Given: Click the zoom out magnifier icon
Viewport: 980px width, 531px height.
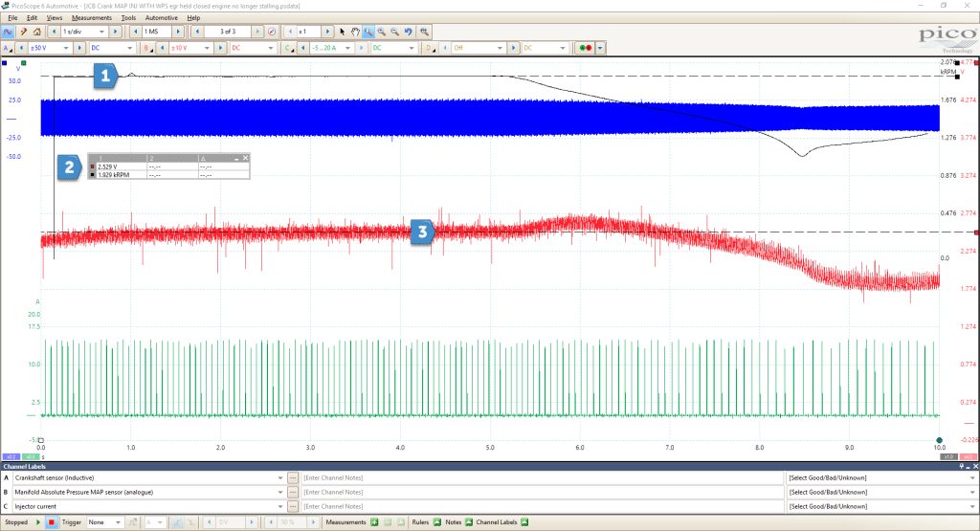Looking at the screenshot, I should (395, 32).
